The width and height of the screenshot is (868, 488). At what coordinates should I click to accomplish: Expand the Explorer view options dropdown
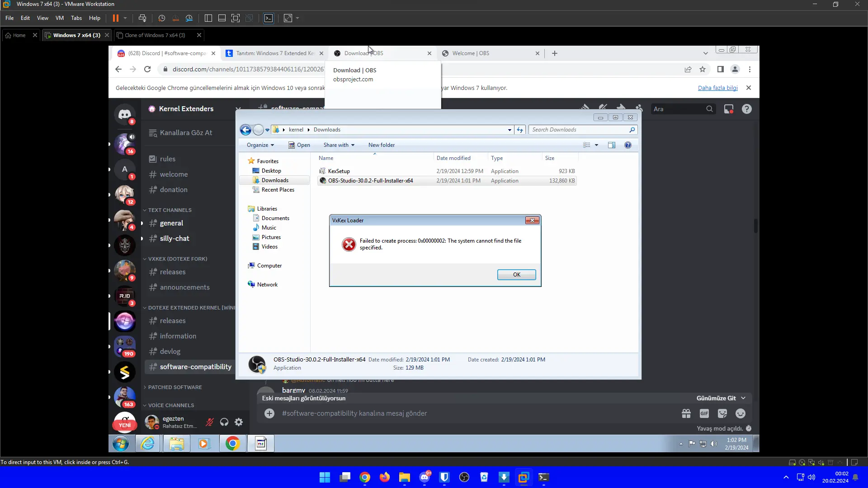[597, 145]
